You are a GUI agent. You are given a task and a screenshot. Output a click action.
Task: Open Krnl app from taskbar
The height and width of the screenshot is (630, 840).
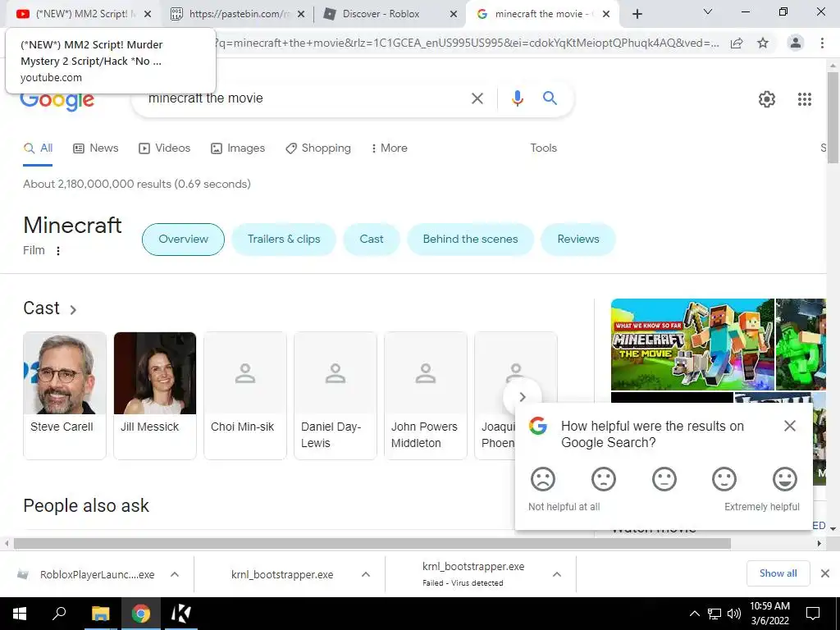point(180,614)
